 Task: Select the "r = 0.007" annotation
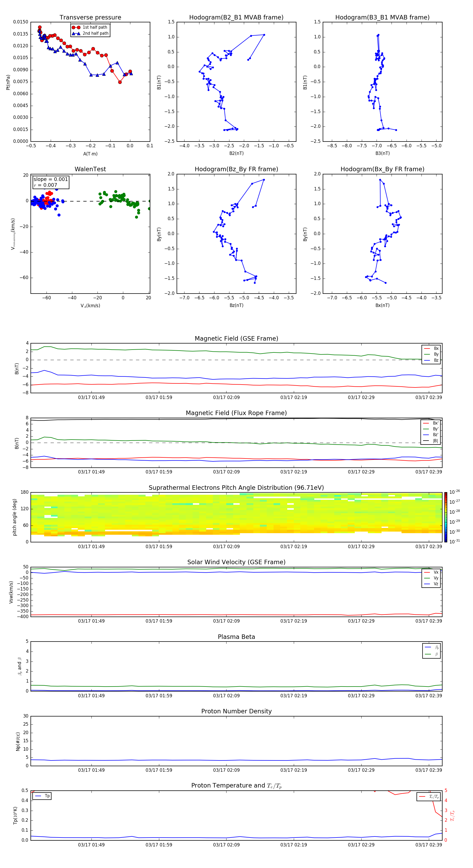click(45, 185)
